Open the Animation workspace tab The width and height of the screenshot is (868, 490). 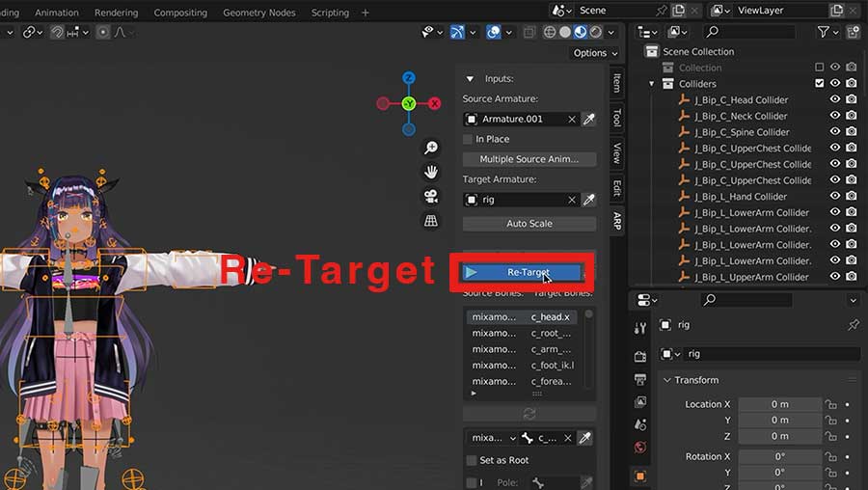[x=57, y=13]
